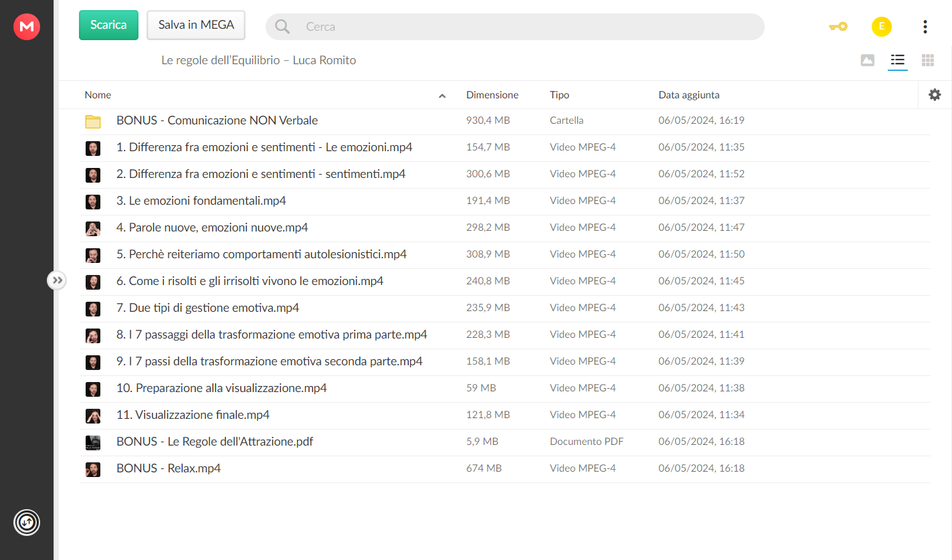Sort by the Data aggiunta column header

689,95
